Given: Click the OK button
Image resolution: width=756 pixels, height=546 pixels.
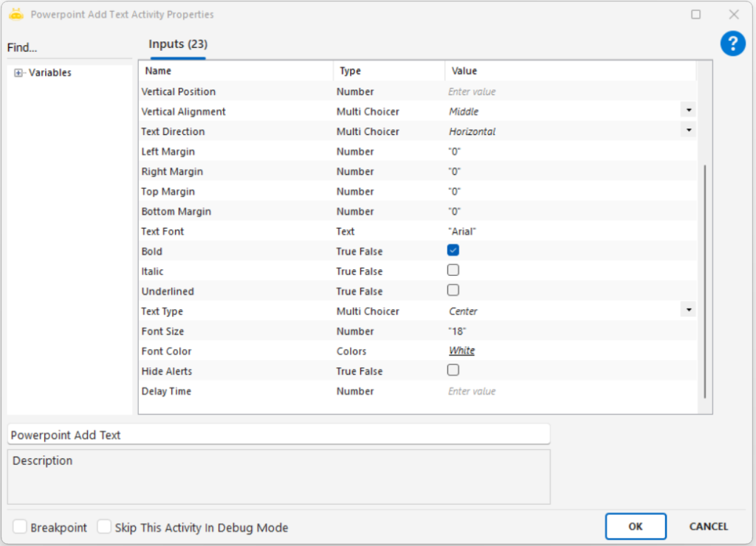Looking at the screenshot, I should (635, 526).
